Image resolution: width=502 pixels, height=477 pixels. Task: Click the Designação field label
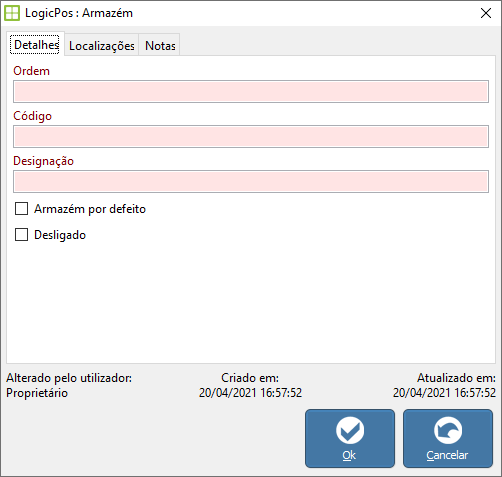43,161
